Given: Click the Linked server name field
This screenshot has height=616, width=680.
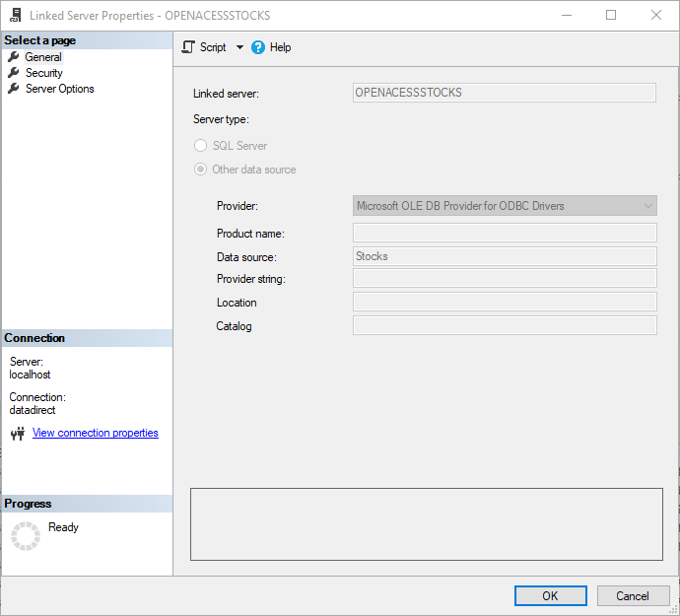Looking at the screenshot, I should [505, 93].
